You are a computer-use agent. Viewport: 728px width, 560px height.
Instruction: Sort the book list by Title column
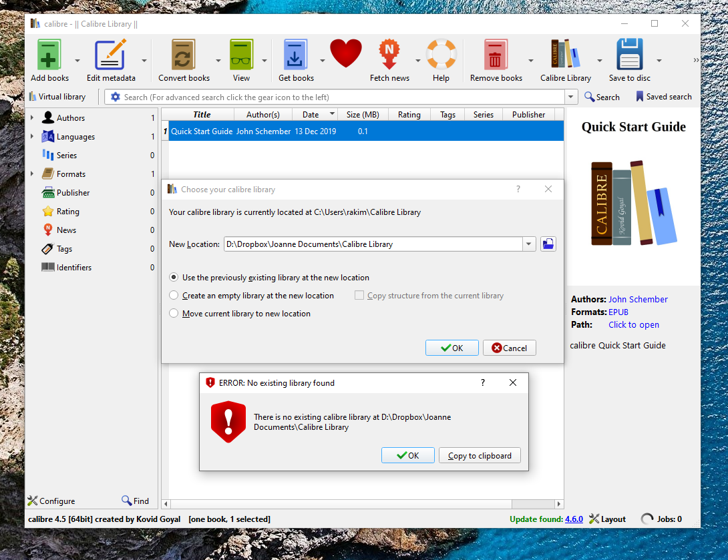coord(202,115)
